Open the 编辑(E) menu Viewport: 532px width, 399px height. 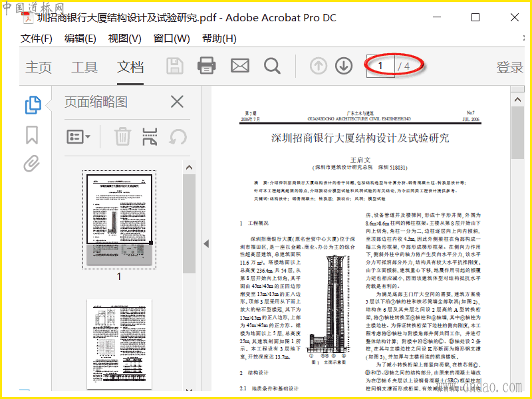[80, 39]
